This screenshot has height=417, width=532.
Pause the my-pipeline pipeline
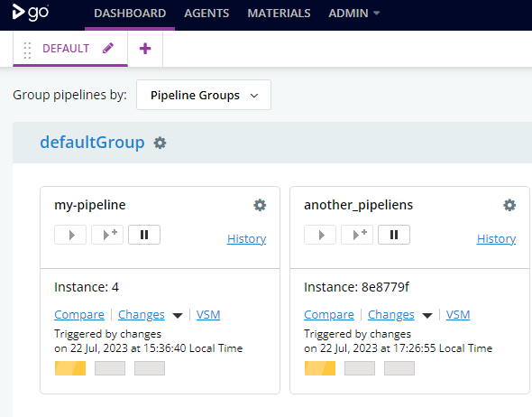(144, 235)
